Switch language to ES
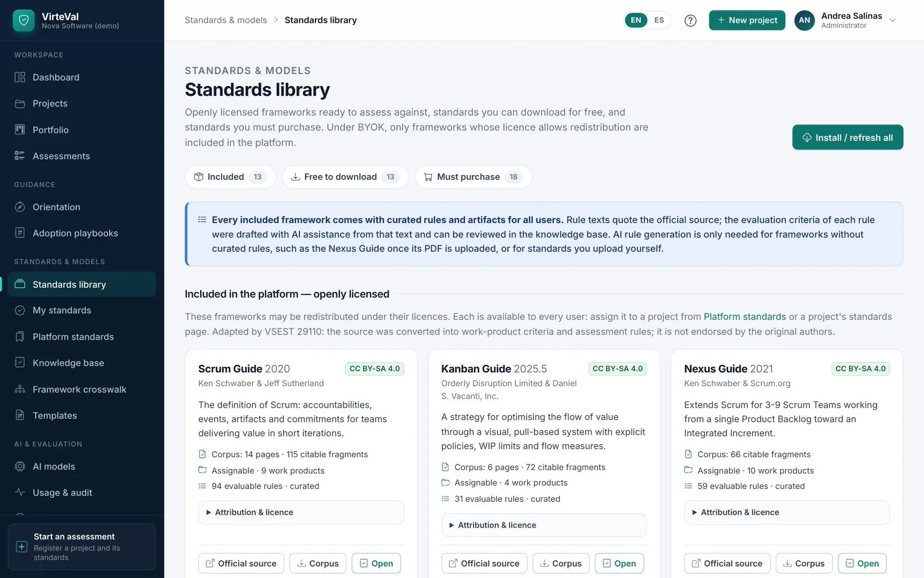Viewport: 924px width, 578px height. tap(659, 20)
